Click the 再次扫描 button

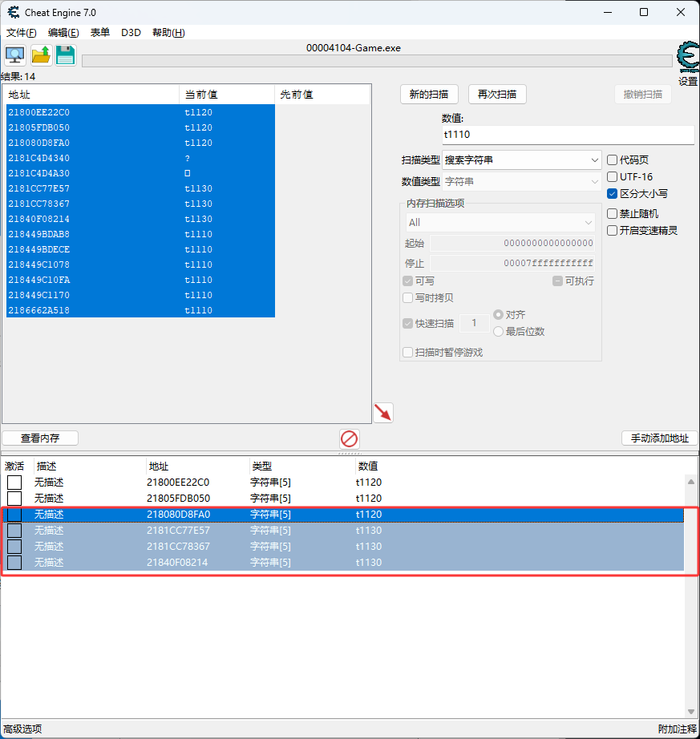(497, 95)
